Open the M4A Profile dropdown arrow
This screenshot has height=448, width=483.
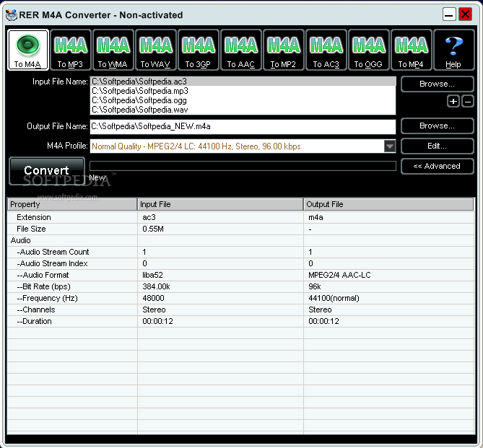pyautogui.click(x=390, y=146)
